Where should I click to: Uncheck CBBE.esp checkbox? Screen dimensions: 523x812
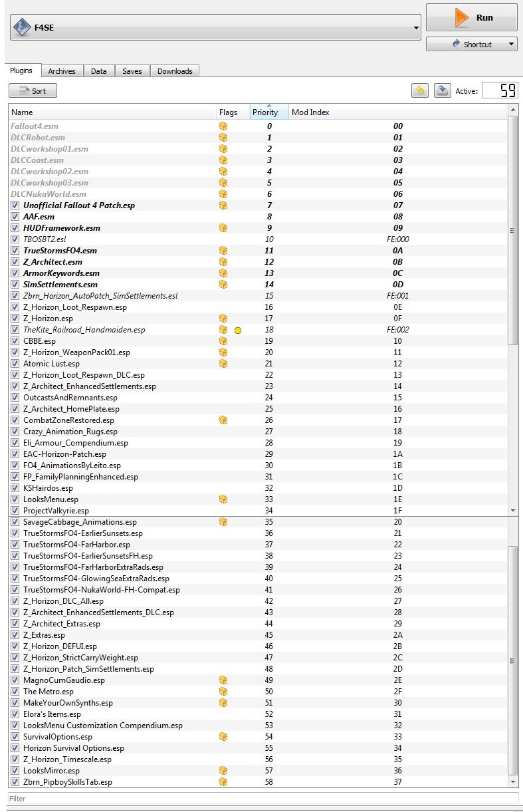[x=15, y=341]
